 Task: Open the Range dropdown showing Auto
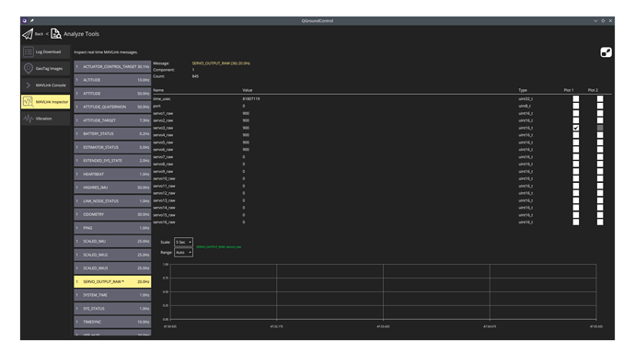[183, 253]
